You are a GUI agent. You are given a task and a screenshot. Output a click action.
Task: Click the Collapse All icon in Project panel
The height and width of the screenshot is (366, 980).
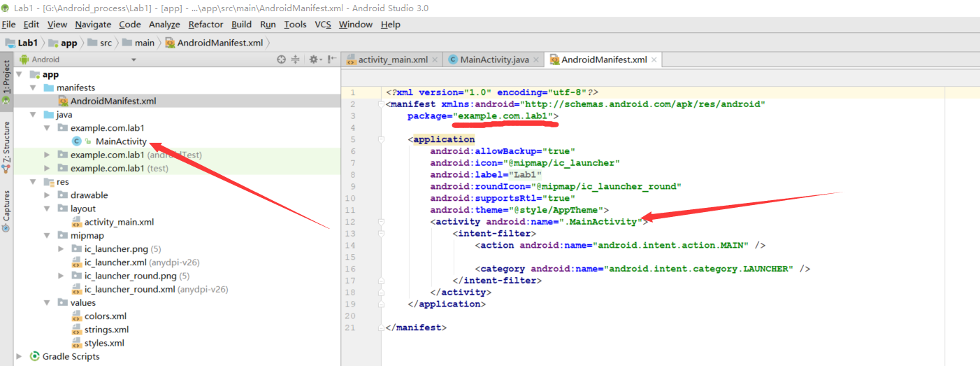point(295,60)
